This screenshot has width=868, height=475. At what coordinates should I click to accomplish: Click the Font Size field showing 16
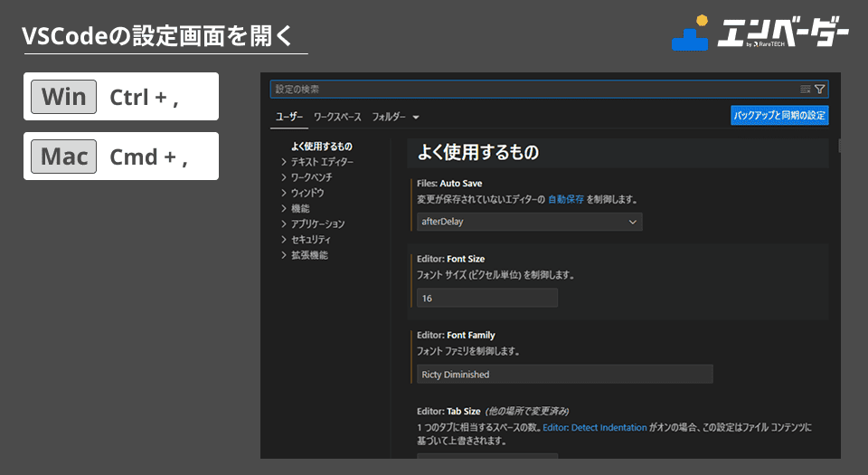[487, 298]
